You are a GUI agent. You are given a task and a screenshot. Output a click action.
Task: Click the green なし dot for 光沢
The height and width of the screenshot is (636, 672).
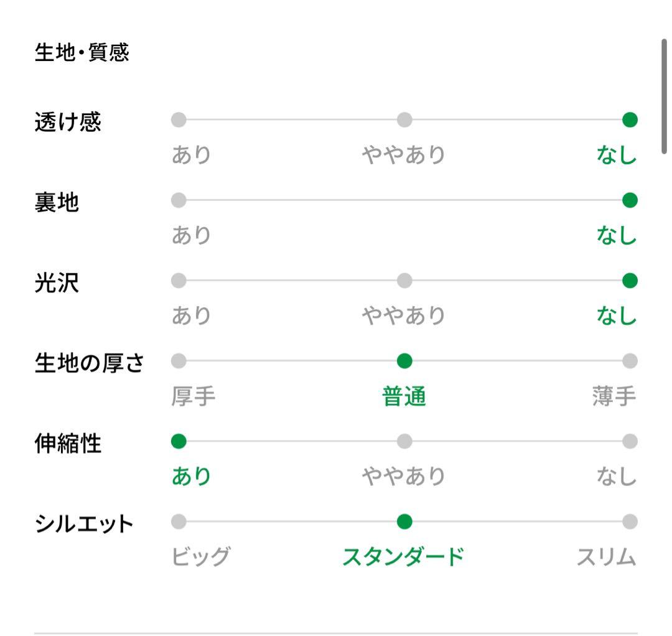630,281
